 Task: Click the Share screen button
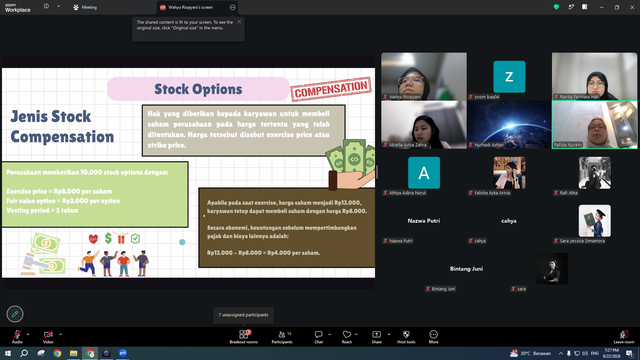click(x=376, y=337)
